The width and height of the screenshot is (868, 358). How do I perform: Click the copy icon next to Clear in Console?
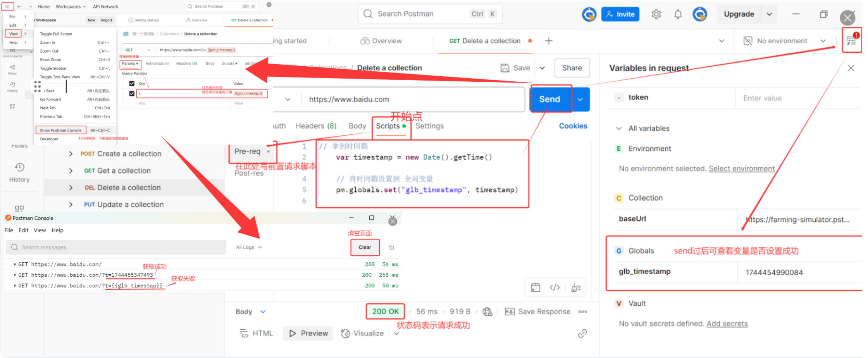point(391,247)
